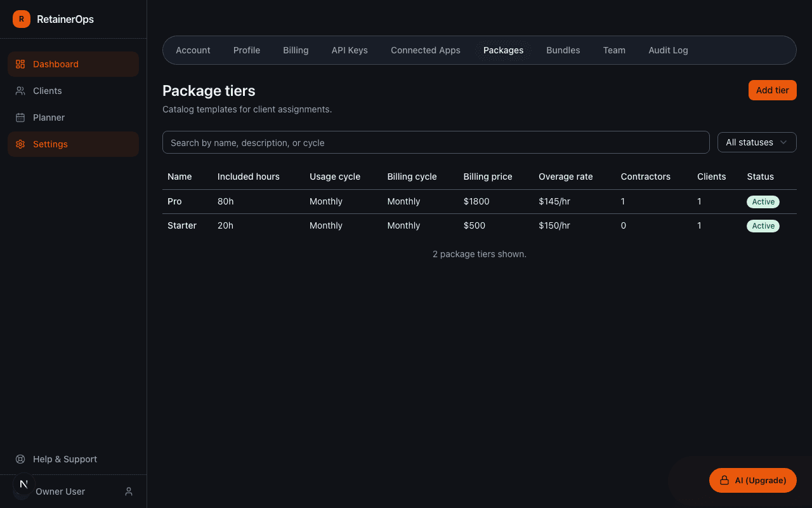This screenshot has height=508, width=812.
Task: Click the Owner User name
Action: pos(60,491)
